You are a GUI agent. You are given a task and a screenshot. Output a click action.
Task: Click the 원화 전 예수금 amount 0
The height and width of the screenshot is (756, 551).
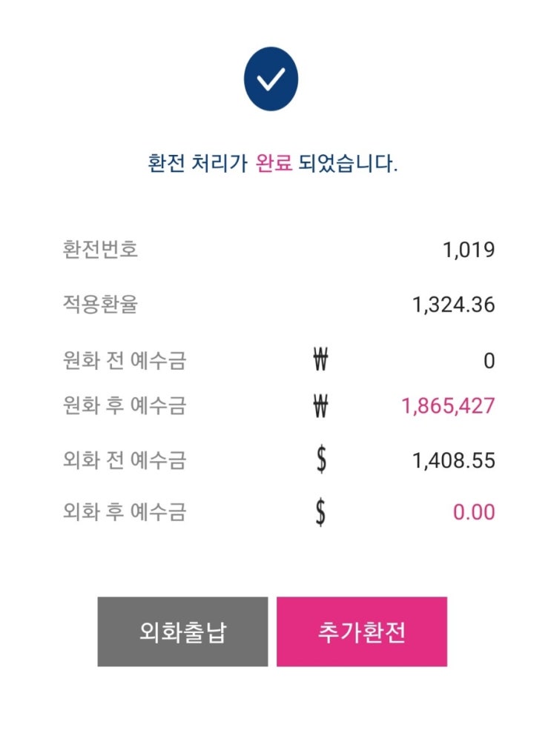click(489, 362)
